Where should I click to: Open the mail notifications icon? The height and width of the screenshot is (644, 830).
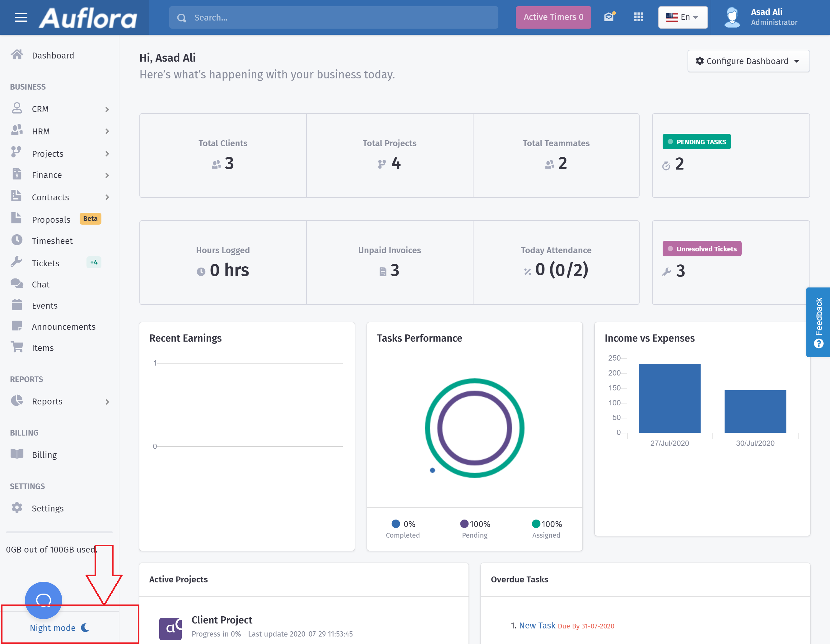[x=609, y=17]
